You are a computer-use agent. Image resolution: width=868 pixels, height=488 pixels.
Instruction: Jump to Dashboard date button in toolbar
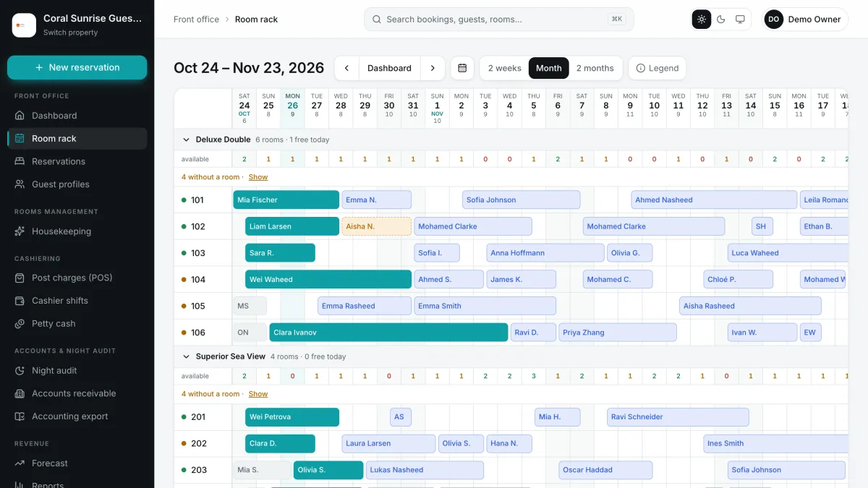389,68
